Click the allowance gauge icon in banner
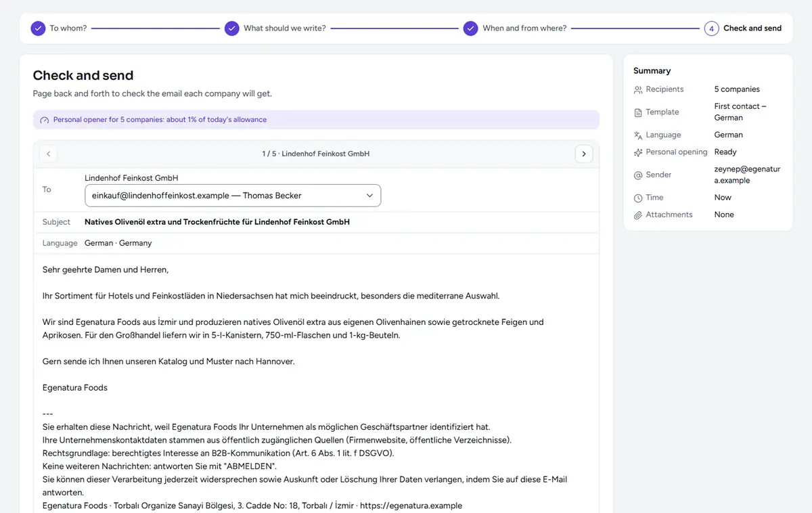 pos(45,120)
